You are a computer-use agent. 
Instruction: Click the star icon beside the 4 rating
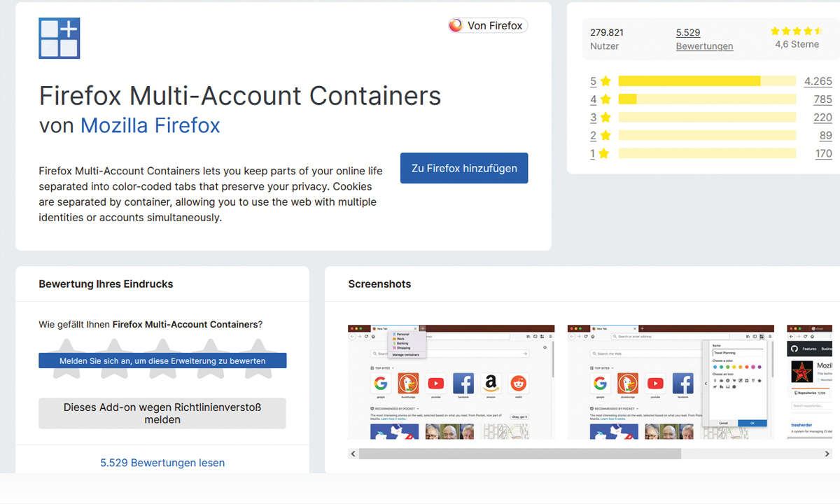click(605, 99)
